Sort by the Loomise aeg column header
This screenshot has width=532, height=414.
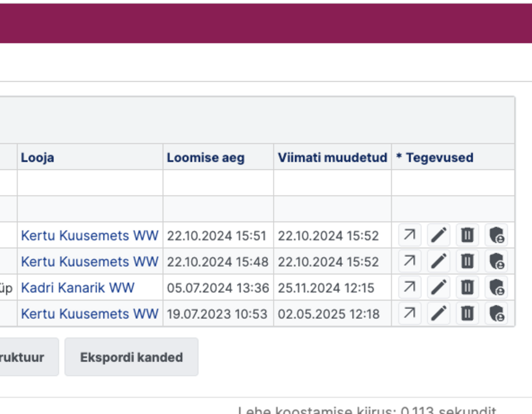[206, 157]
